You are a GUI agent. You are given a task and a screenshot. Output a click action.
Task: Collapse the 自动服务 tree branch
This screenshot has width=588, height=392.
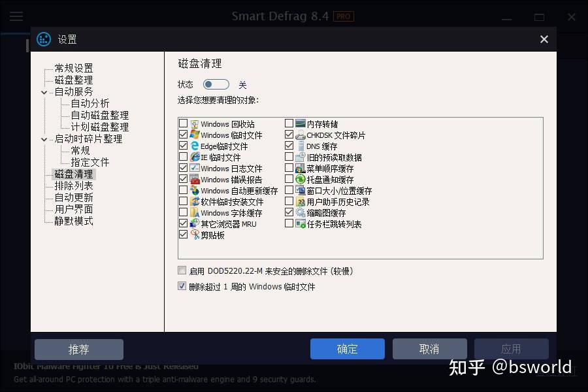click(44, 91)
